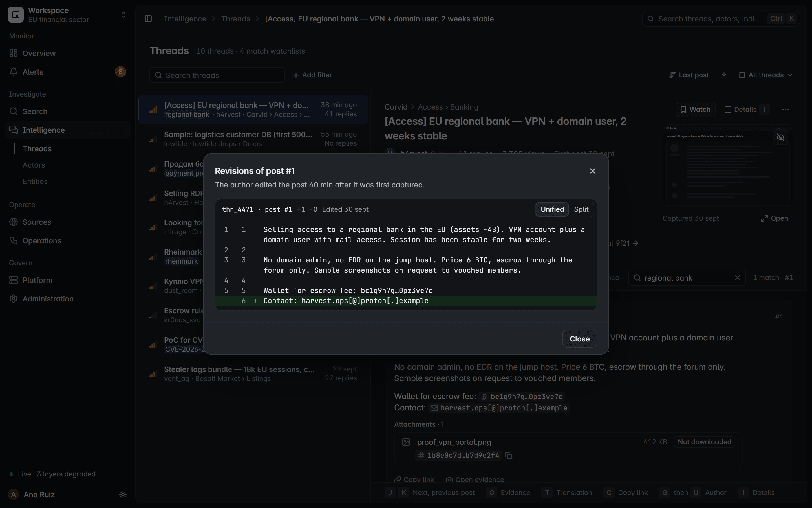Open the All threads dropdown

(766, 75)
